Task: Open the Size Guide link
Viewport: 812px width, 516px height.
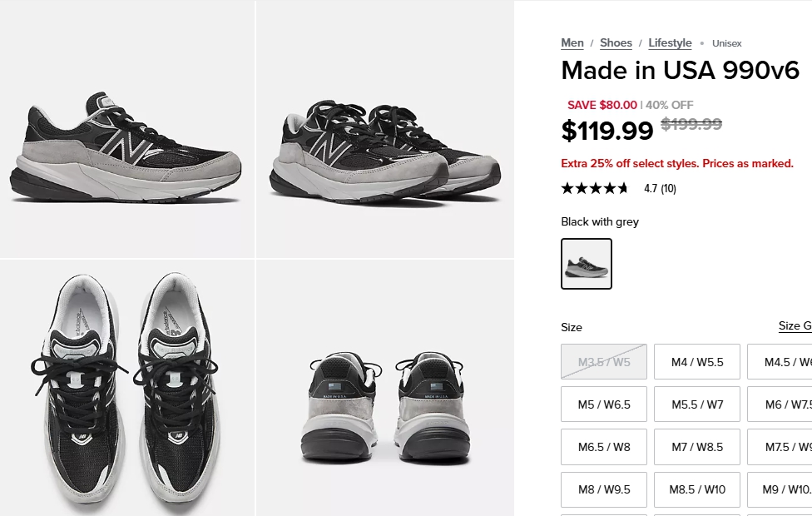Action: coord(795,326)
